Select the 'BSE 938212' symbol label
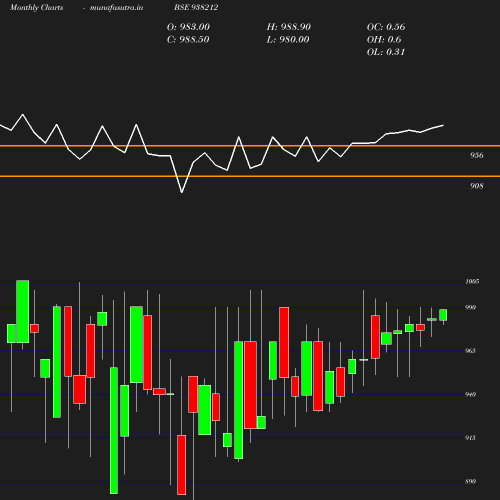 196,7
